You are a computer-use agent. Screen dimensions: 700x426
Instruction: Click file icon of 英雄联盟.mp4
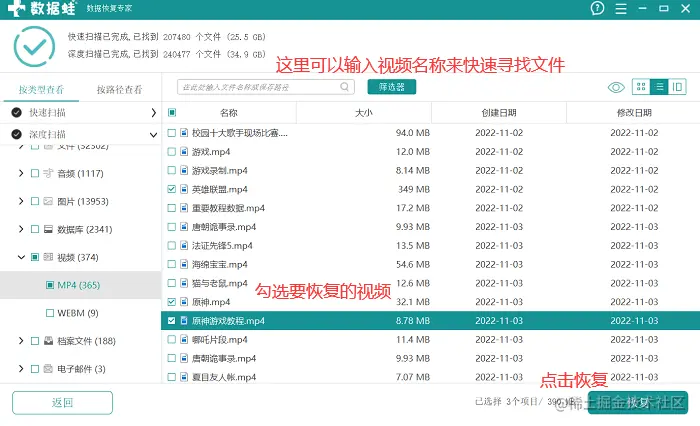(x=184, y=189)
